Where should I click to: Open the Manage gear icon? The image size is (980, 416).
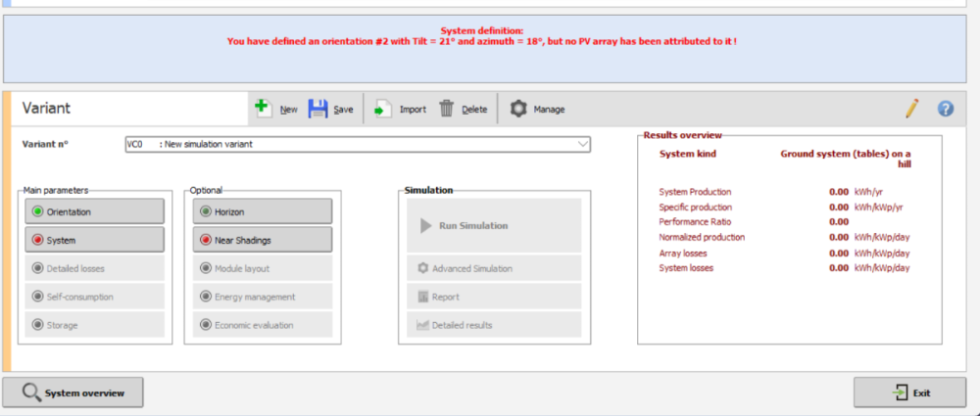519,109
